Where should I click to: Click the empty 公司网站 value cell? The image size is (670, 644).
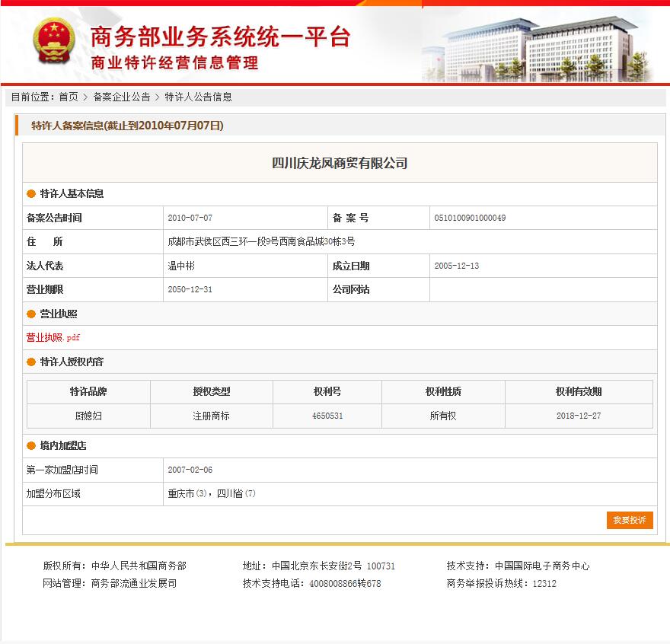(543, 289)
